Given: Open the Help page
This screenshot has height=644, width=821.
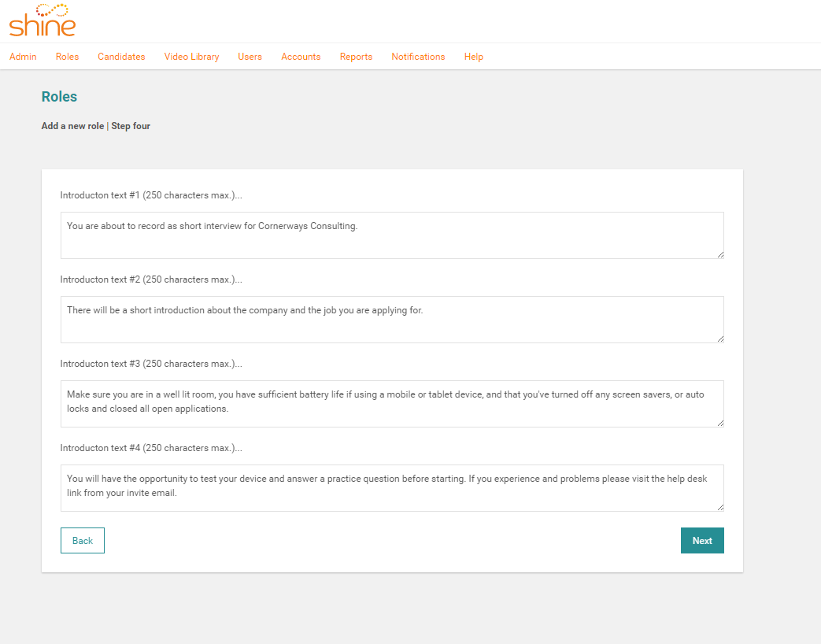Looking at the screenshot, I should point(473,57).
